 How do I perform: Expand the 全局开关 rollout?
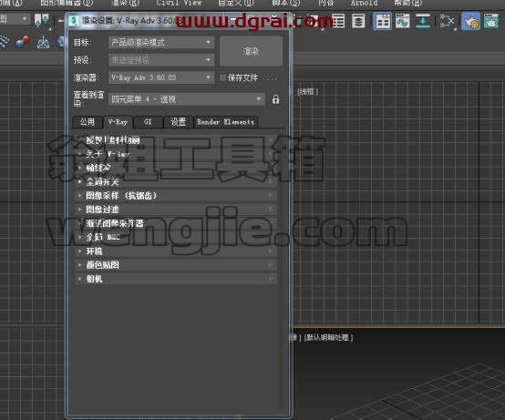(x=176, y=182)
